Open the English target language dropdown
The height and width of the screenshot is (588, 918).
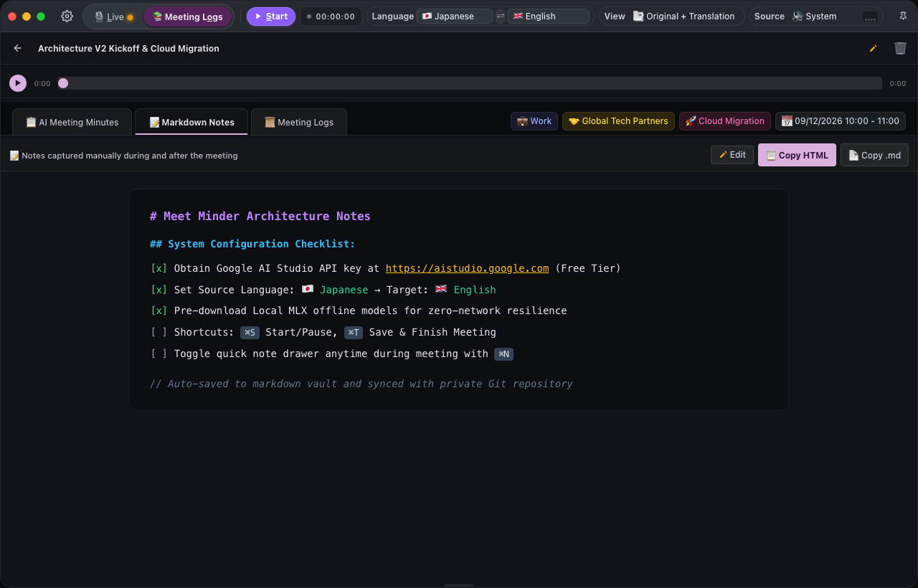coord(549,16)
